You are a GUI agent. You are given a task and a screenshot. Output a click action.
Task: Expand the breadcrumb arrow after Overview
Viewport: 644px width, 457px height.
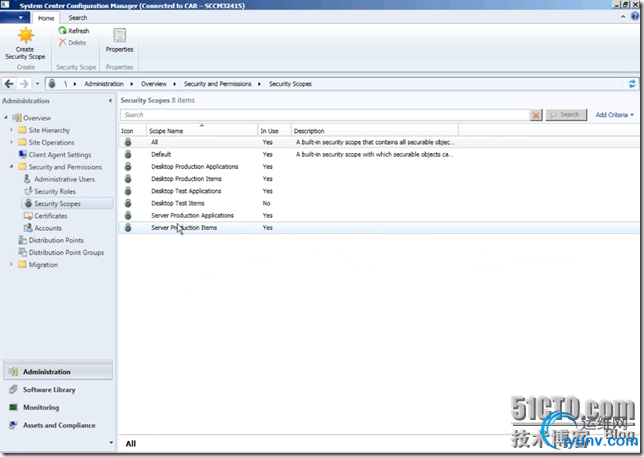pos(175,84)
